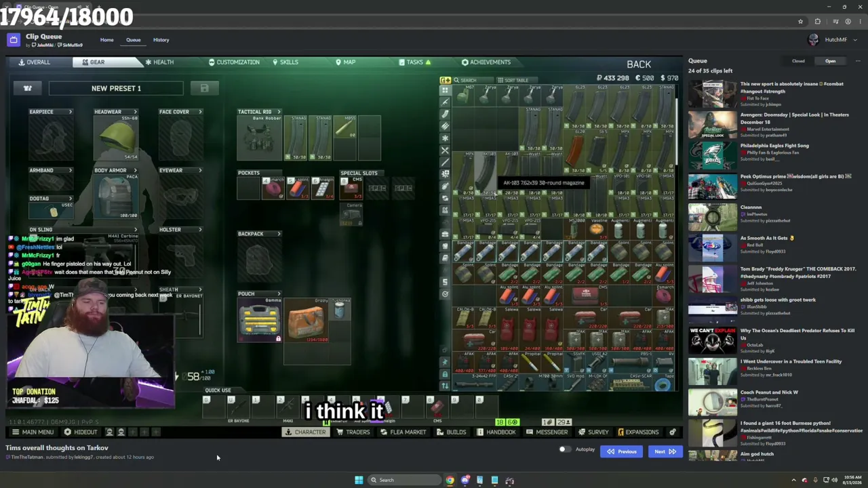Click the save preset floppy icon
This screenshot has width=868, height=488.
[204, 88]
